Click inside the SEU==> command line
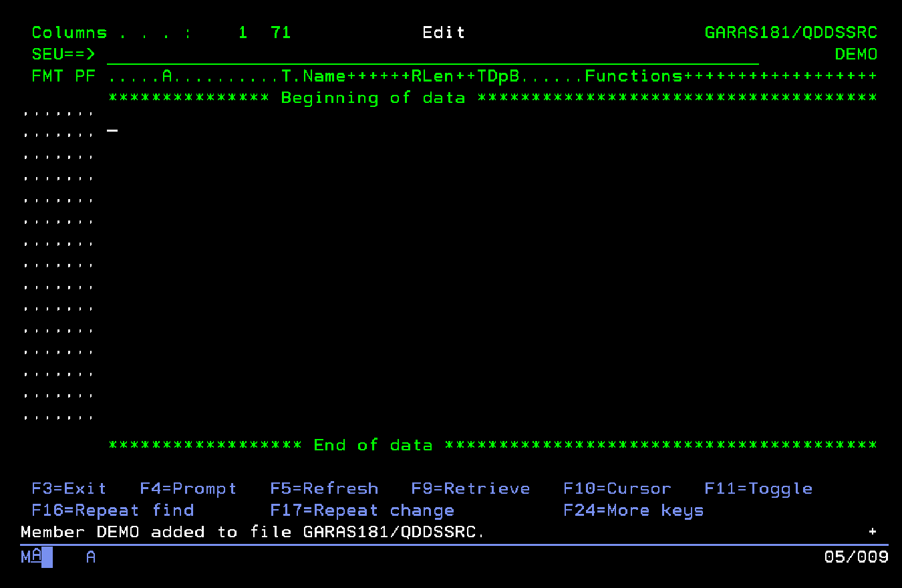Image resolution: width=902 pixels, height=588 pixels. pos(267,54)
